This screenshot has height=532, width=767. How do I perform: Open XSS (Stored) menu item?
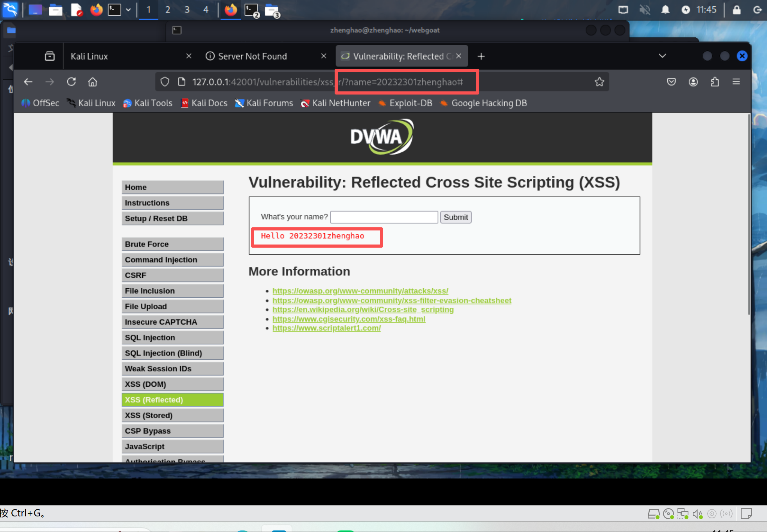(x=172, y=415)
